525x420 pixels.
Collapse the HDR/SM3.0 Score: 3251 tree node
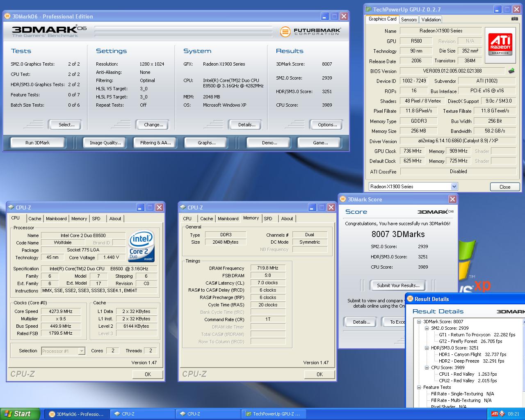coord(427,348)
